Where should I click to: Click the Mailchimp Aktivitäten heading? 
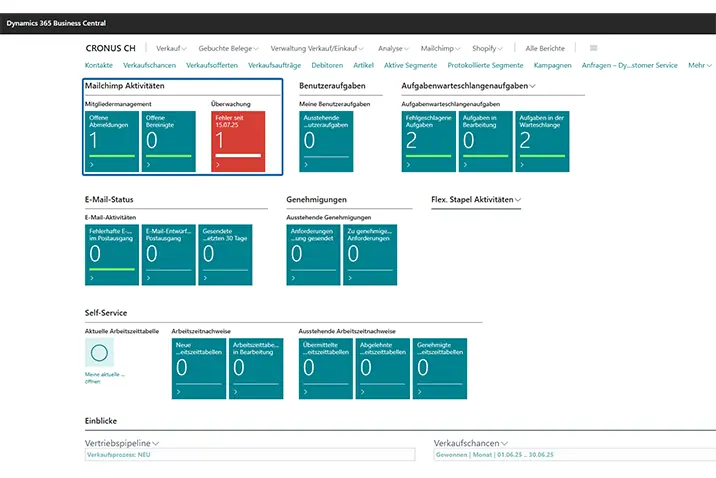pos(124,85)
